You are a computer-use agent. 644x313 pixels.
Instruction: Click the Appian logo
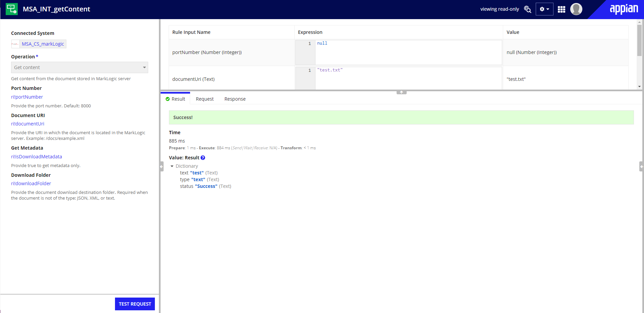tap(624, 9)
